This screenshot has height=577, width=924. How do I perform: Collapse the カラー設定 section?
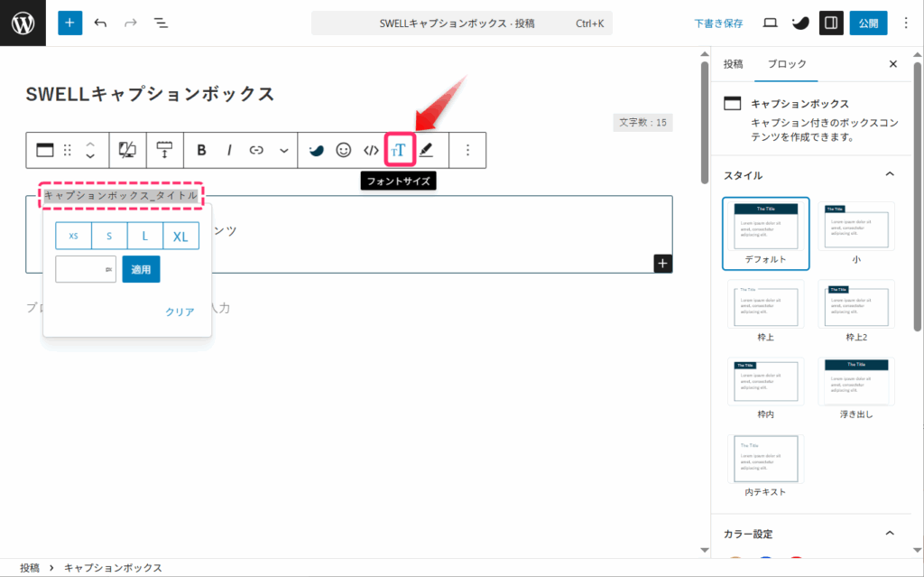[x=810, y=534]
